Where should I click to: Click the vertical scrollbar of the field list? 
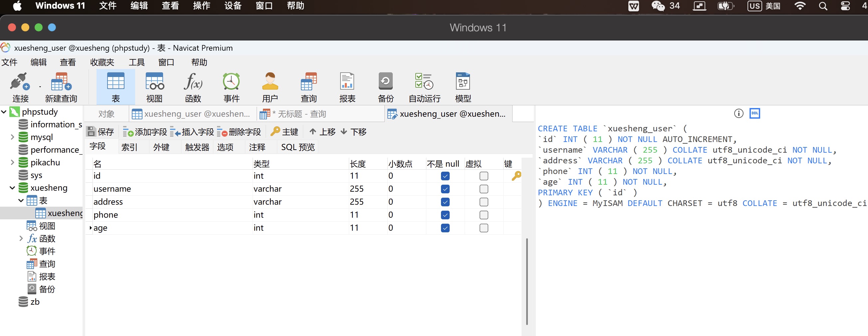(x=527, y=281)
